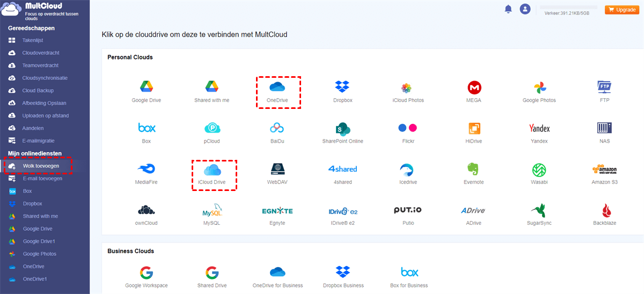Image resolution: width=644 pixels, height=294 pixels.
Task: Choose the Dropbox Business icon
Action: [342, 271]
